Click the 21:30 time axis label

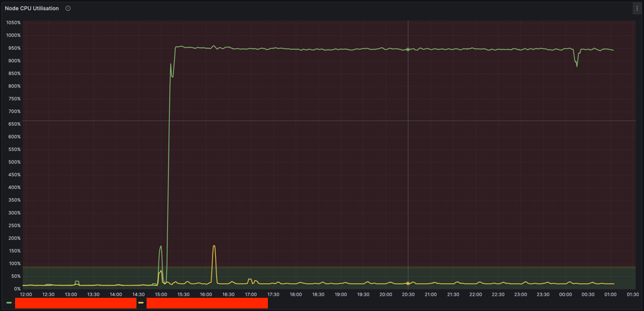pos(453,295)
